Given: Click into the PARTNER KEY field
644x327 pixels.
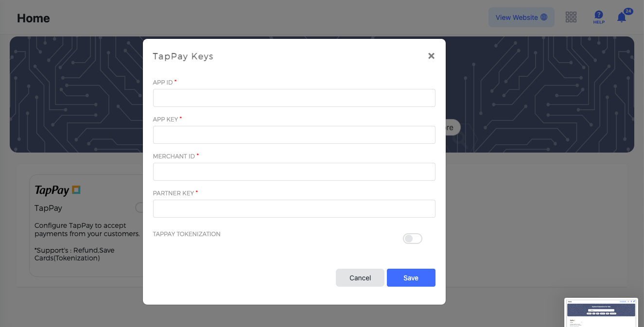Looking at the screenshot, I should [x=294, y=208].
